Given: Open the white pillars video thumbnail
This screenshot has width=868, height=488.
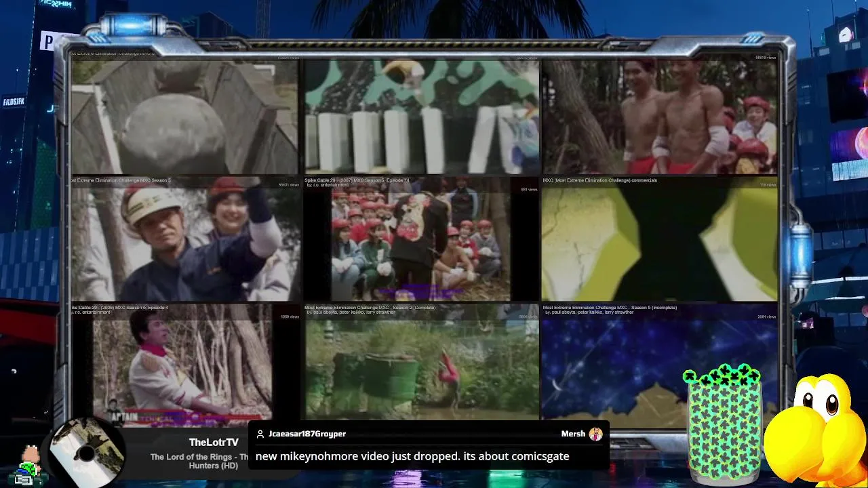Looking at the screenshot, I should pyautogui.click(x=422, y=117).
